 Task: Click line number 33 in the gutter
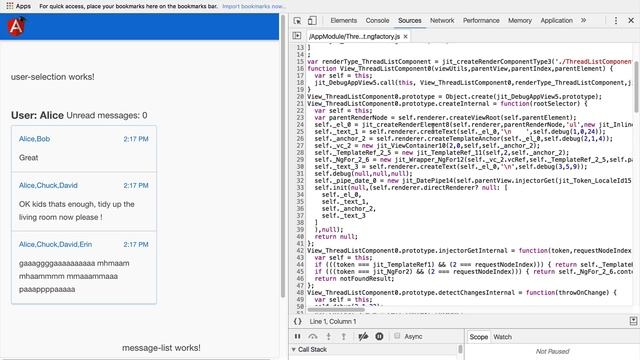pos(300,188)
